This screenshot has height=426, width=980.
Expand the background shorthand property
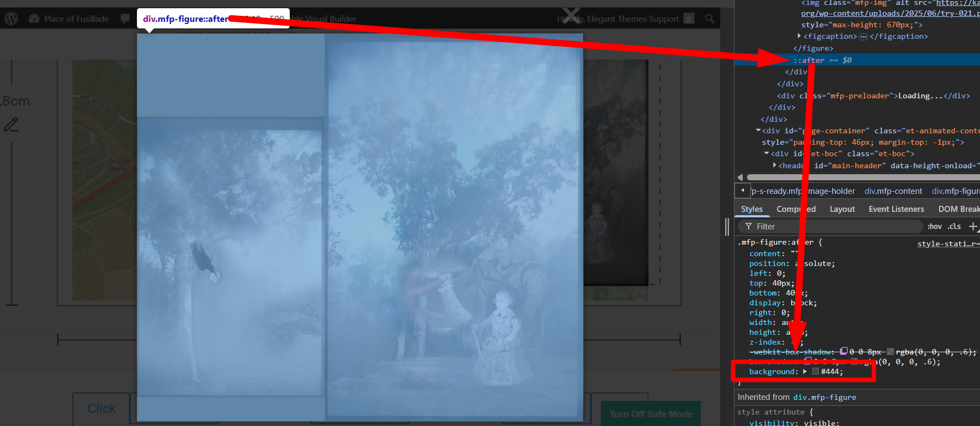[805, 371]
